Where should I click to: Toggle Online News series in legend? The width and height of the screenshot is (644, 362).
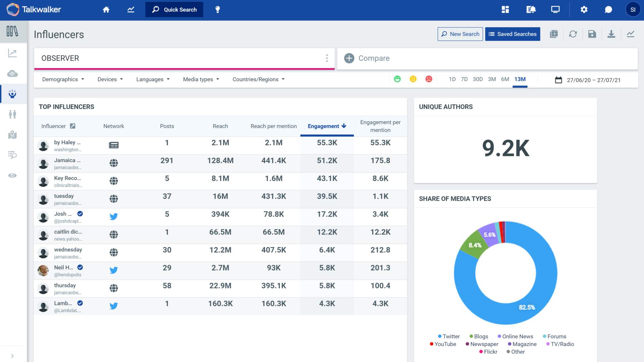pyautogui.click(x=515, y=336)
